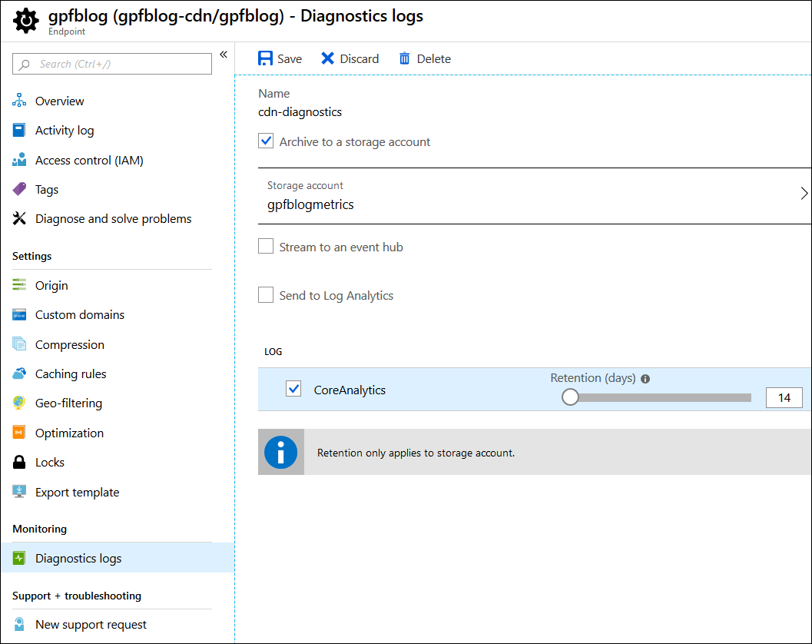The height and width of the screenshot is (644, 812).
Task: Enable Stream to an event hub
Action: (266, 247)
